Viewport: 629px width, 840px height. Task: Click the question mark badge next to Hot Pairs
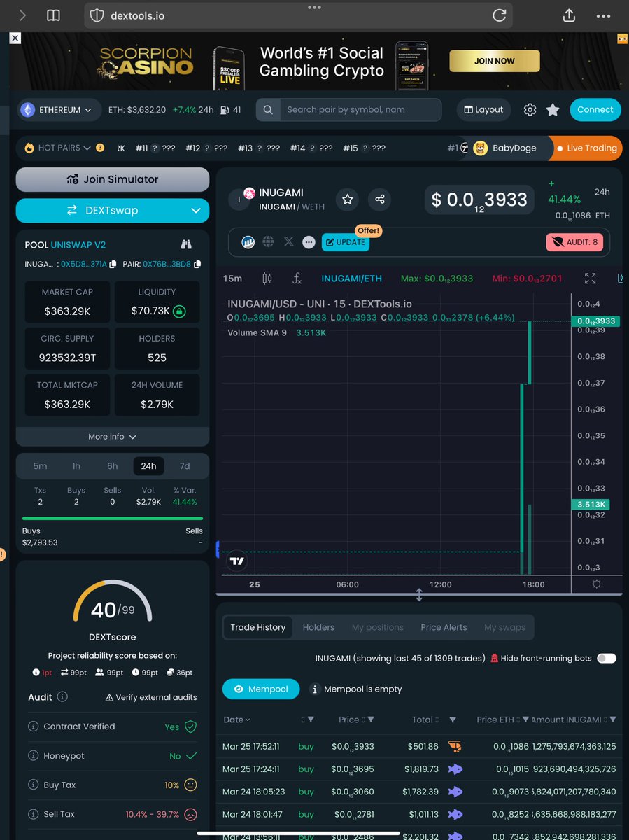pos(100,148)
